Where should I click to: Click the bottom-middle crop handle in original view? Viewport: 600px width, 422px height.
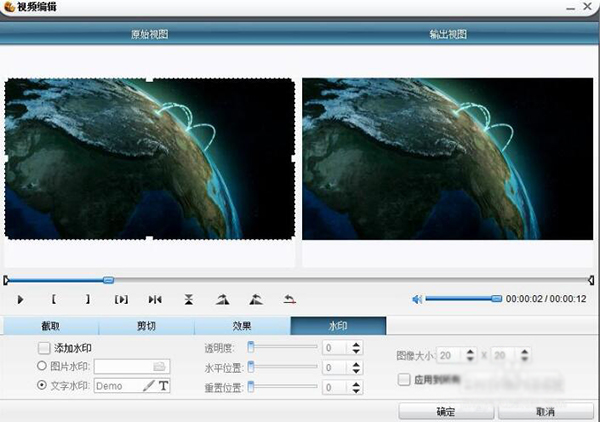tap(149, 239)
